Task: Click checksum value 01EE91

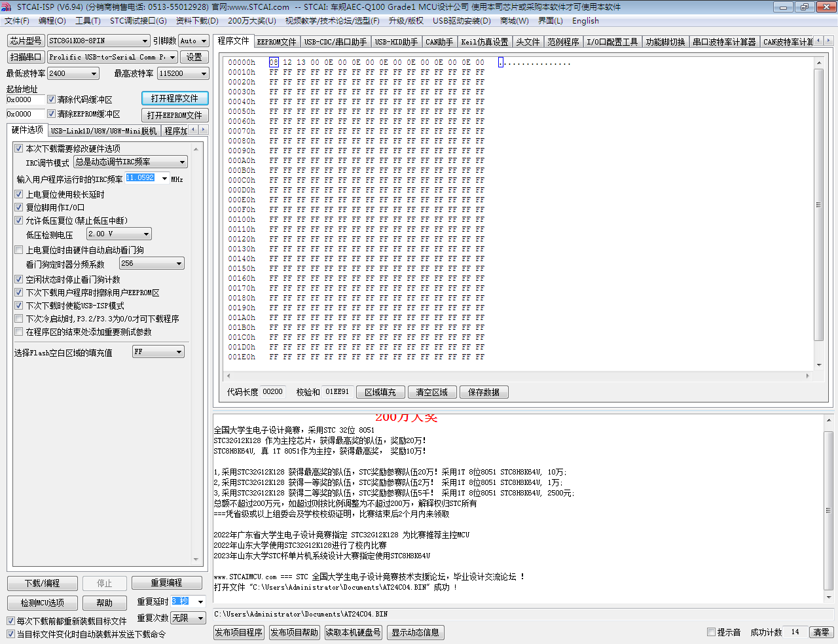Action: pyautogui.click(x=337, y=391)
